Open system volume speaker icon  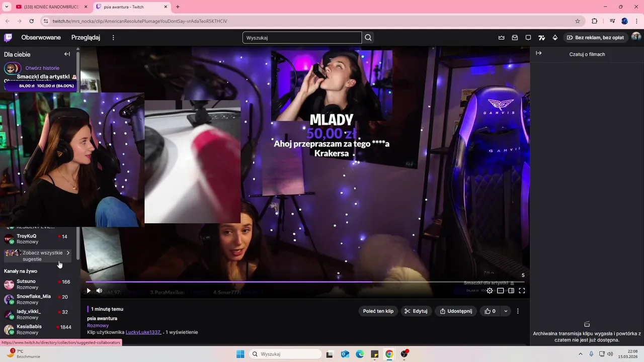pyautogui.click(x=610, y=354)
